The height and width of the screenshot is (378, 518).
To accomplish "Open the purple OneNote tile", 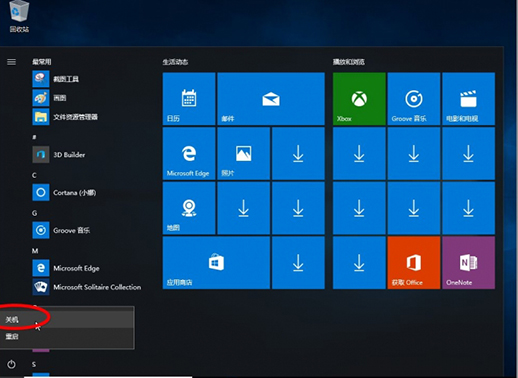I will coord(468,263).
